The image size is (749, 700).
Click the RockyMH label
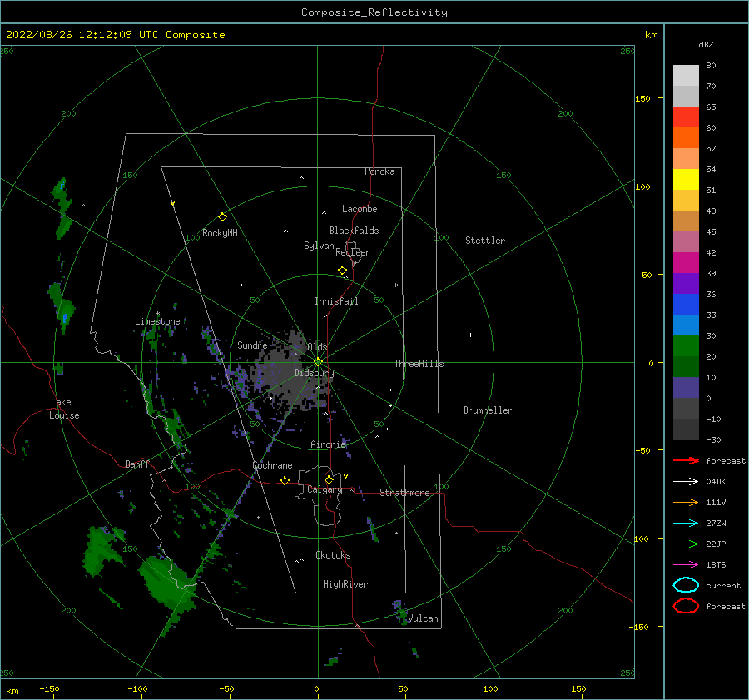coord(220,233)
